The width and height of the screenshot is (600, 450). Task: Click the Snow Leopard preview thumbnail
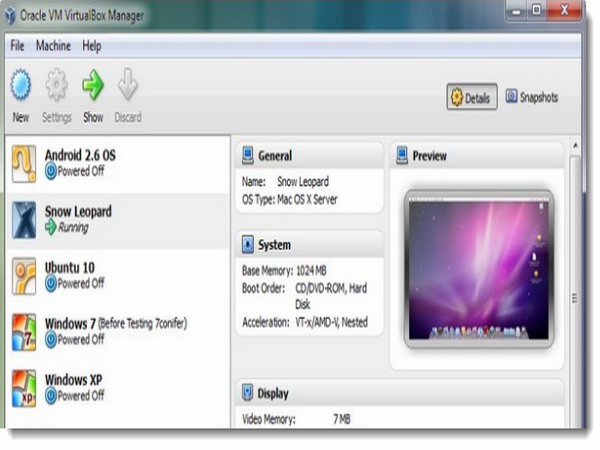point(478,269)
